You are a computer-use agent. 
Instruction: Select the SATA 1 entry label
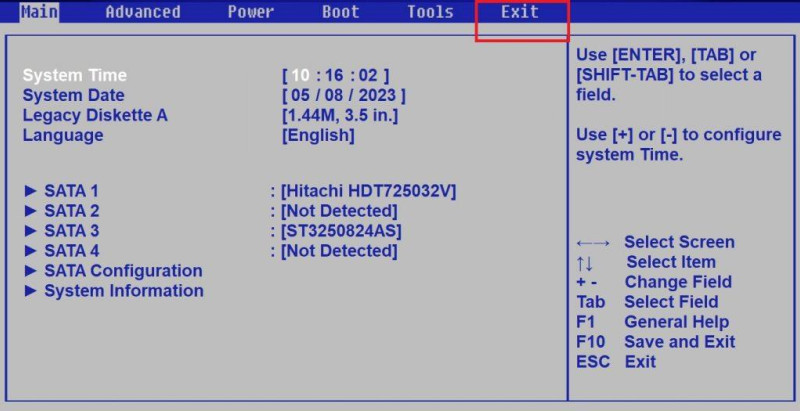[71, 191]
